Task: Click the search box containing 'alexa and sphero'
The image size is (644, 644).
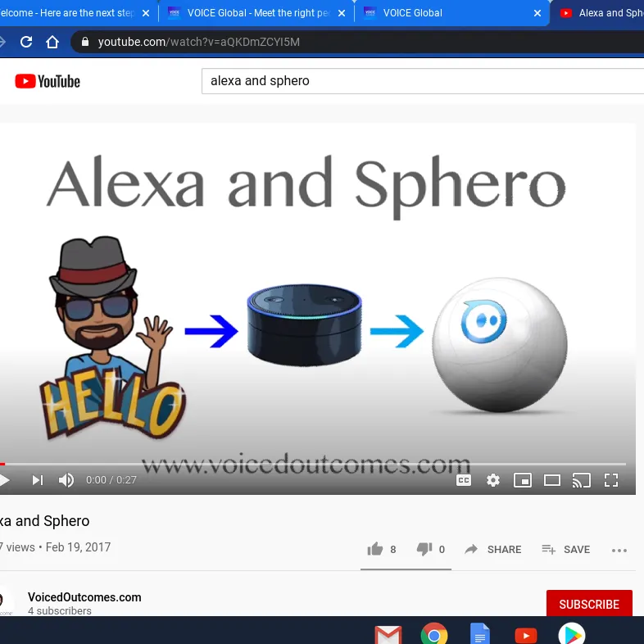Action: 423,81
